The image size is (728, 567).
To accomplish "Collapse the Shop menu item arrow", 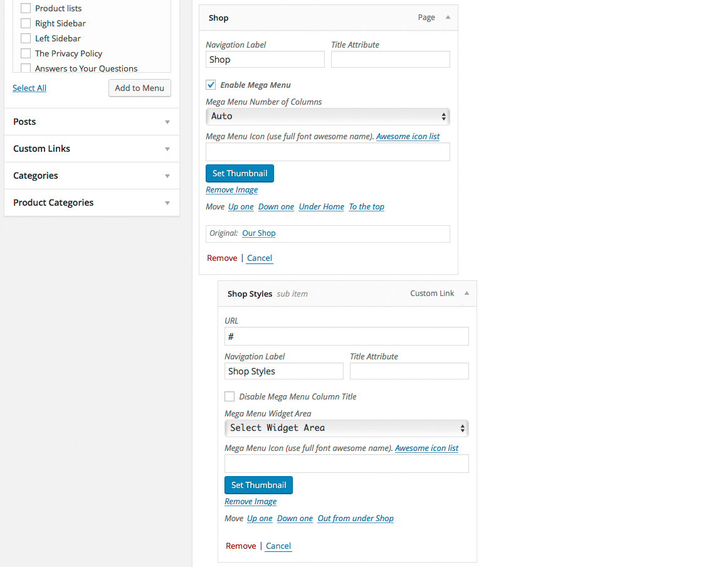I will 448,17.
